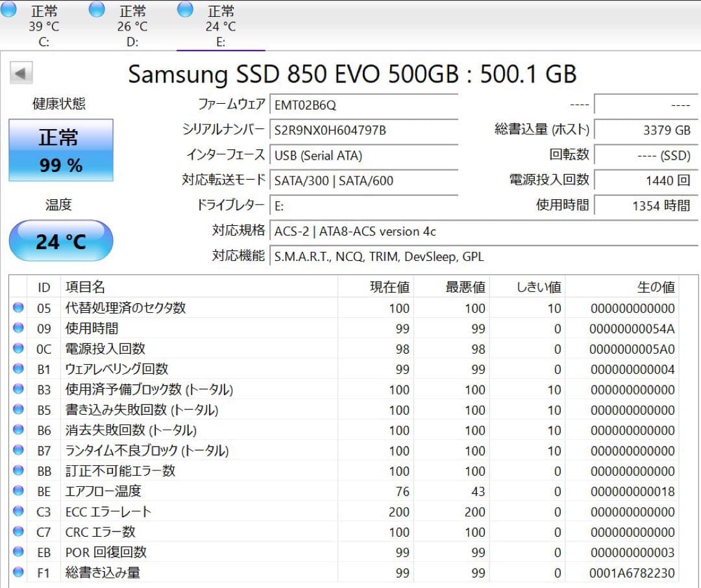
Task: Select attribute POR 回復回数
Action: (106, 552)
